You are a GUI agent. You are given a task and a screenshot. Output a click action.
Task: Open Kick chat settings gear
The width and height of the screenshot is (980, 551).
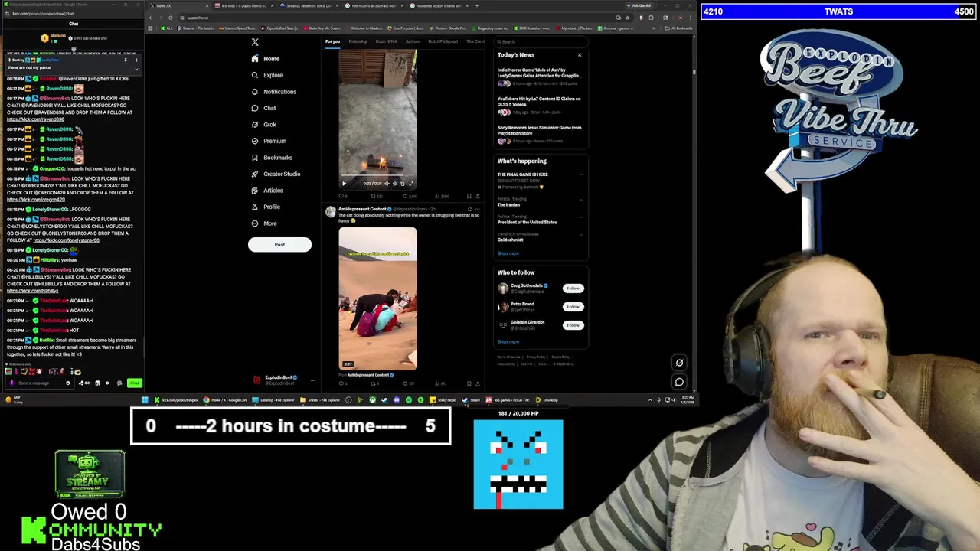click(119, 383)
